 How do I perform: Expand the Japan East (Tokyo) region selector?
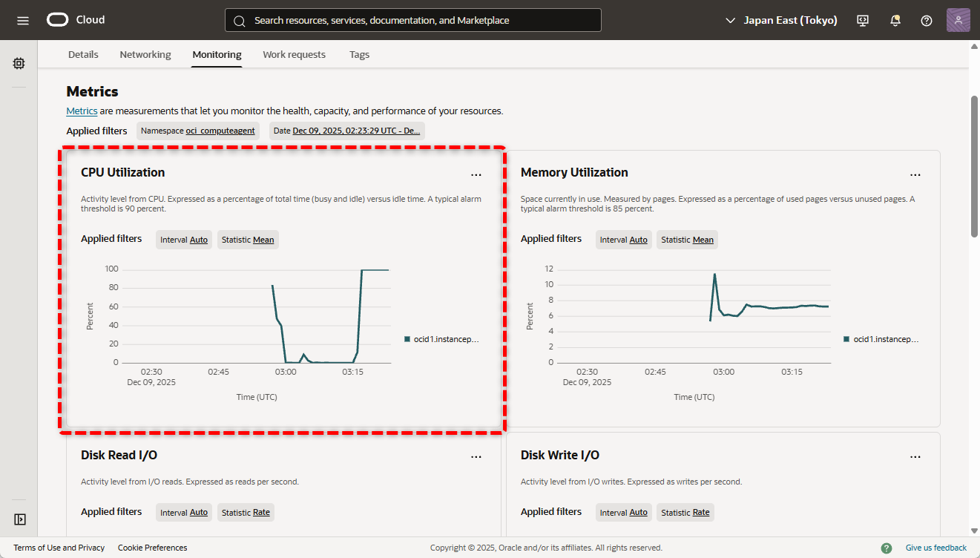coord(781,21)
